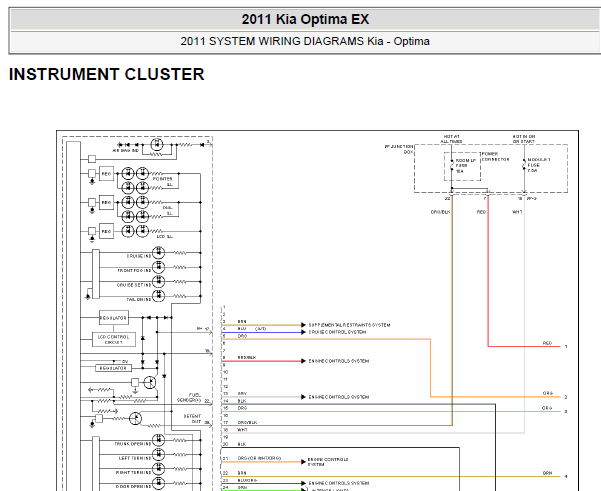Click the AIR BAG IND label

coord(125,151)
